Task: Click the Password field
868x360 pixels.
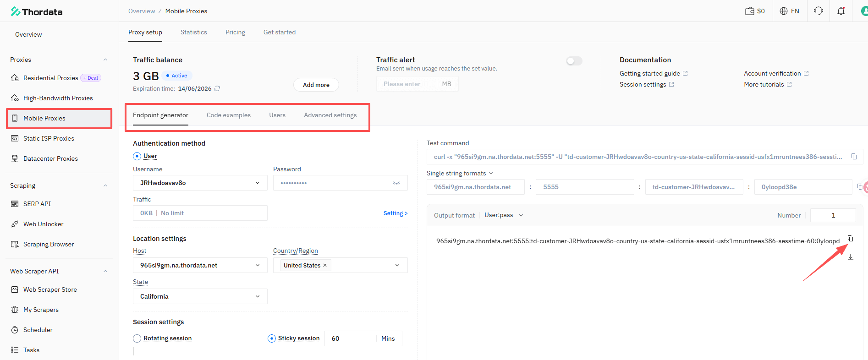Action: 341,183
